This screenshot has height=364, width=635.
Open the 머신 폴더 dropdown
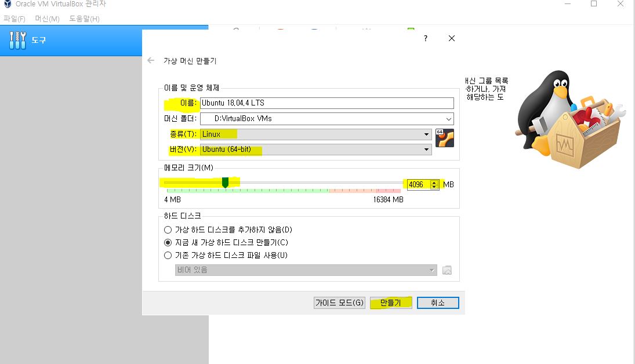[327, 119]
